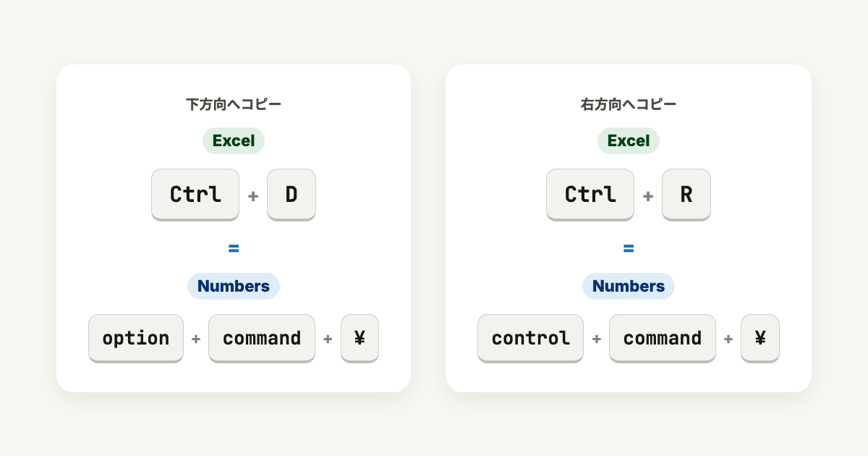868x456 pixels.
Task: Click the Ctrl key in right card
Action: (590, 195)
